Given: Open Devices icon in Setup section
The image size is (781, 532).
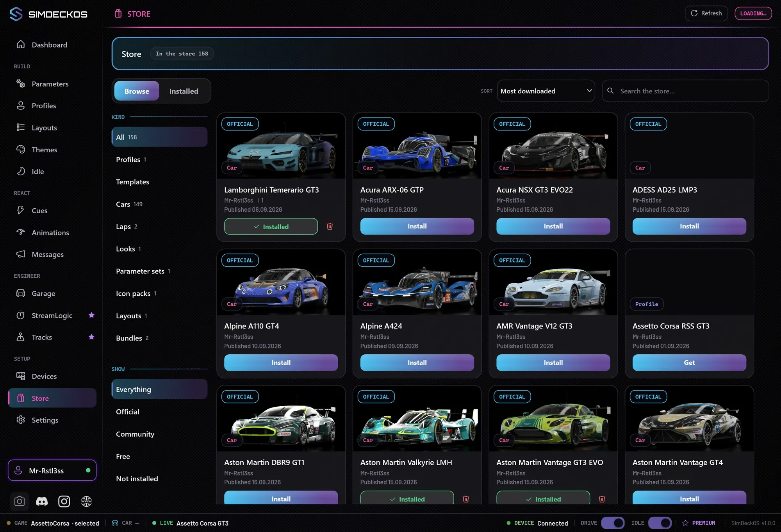Looking at the screenshot, I should (21, 376).
